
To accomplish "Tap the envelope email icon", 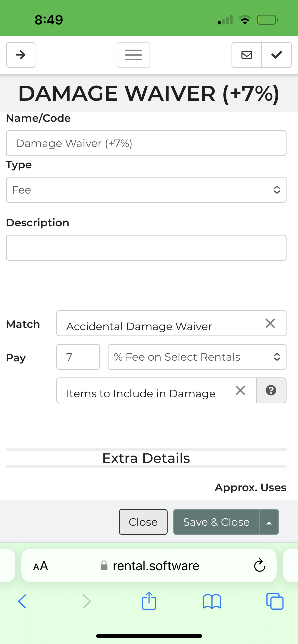I will click(x=247, y=55).
